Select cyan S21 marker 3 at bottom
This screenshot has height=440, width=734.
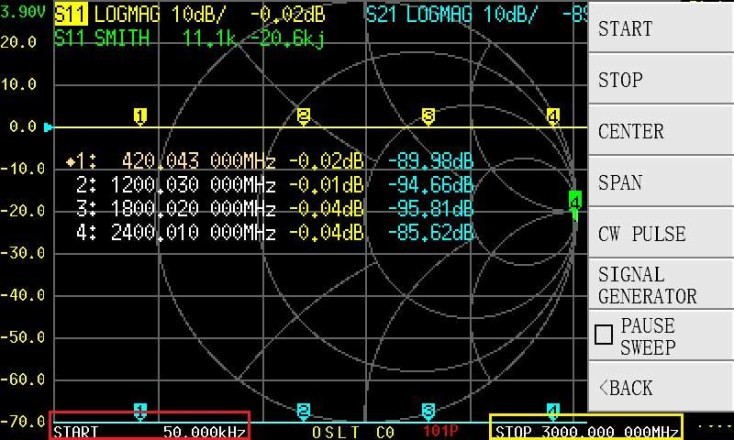click(428, 411)
